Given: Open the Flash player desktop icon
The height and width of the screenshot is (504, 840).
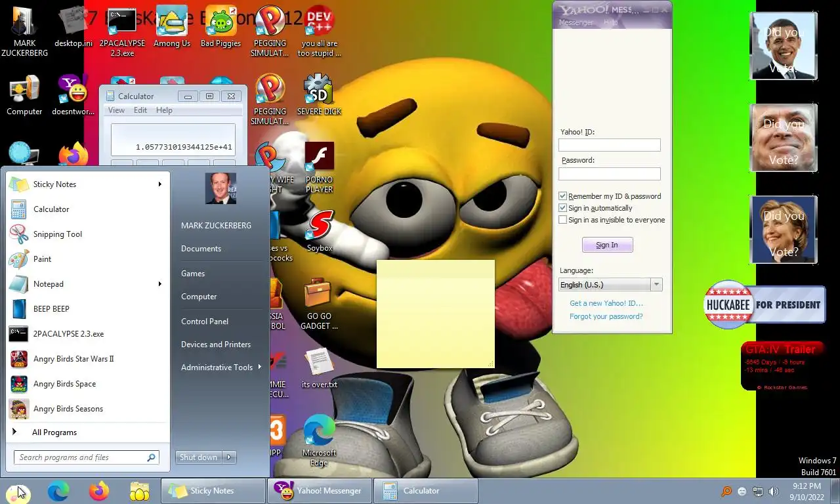Looking at the screenshot, I should point(320,167).
